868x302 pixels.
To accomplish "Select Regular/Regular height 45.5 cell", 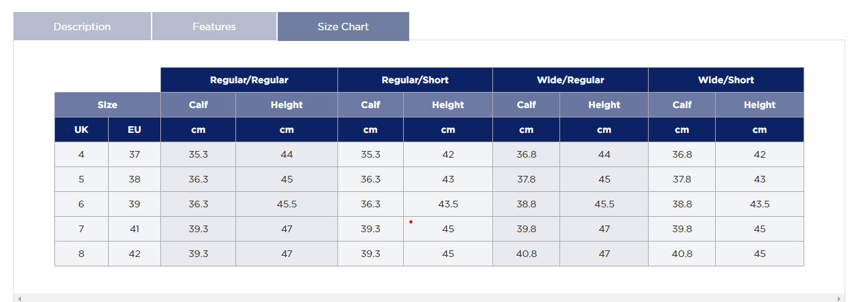I will (286, 204).
